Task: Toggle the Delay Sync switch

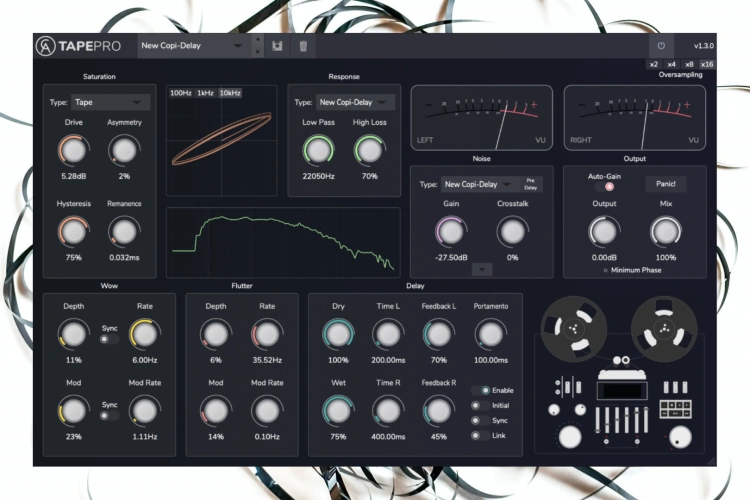Action: pyautogui.click(x=480, y=421)
